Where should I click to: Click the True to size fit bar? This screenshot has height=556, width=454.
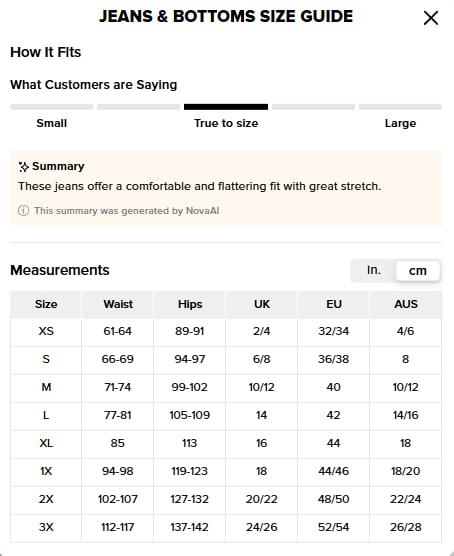pyautogui.click(x=226, y=107)
